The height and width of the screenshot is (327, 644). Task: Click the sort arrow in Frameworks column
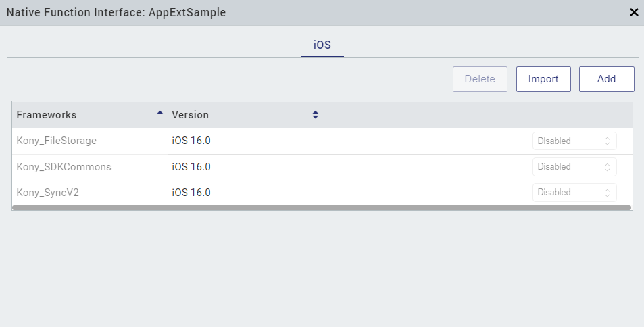point(159,114)
